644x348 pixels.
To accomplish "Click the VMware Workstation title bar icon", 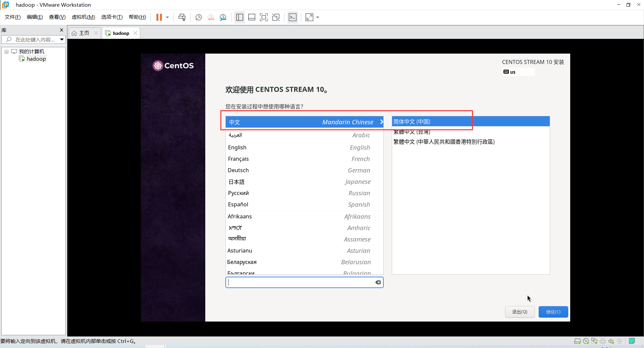I will click(x=6, y=5).
